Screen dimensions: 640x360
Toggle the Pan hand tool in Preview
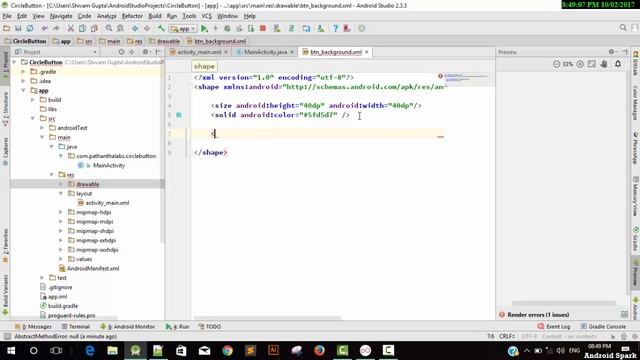[604, 64]
